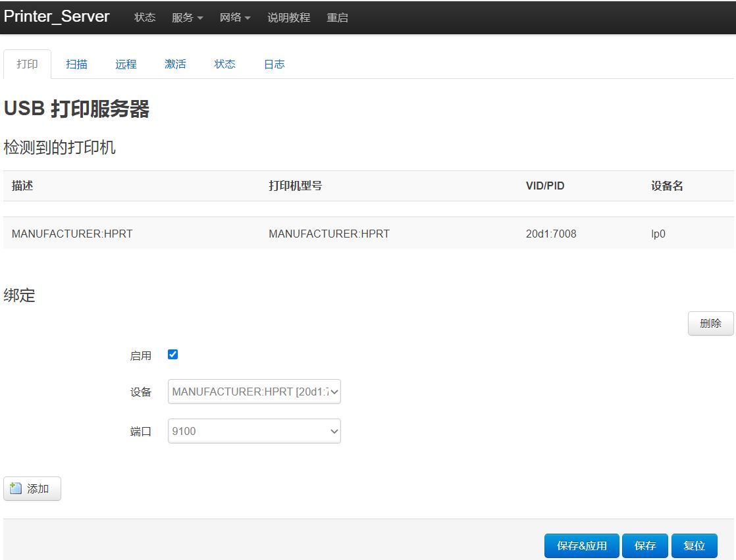Click the 添加 button with plus icon
The width and height of the screenshot is (736, 560).
click(32, 489)
